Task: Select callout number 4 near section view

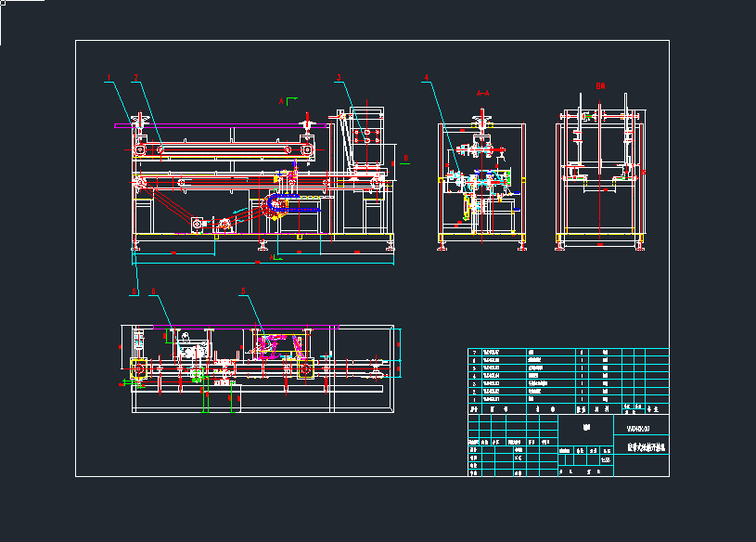Action: coord(427,78)
